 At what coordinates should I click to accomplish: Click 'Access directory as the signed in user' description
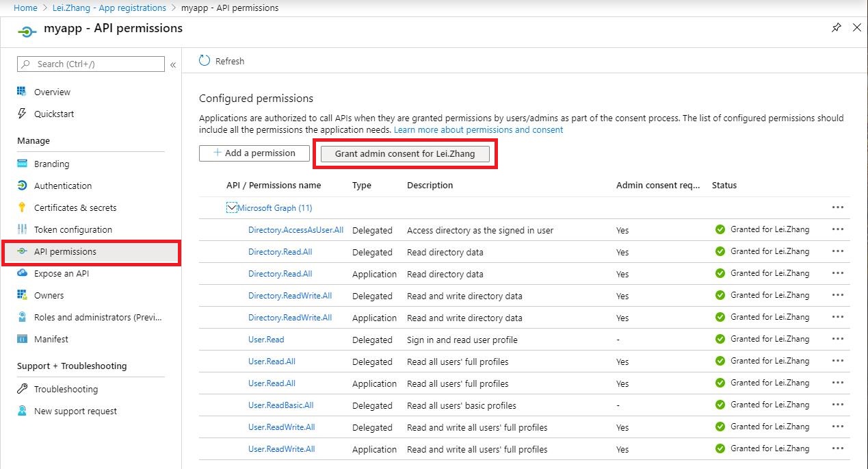480,230
